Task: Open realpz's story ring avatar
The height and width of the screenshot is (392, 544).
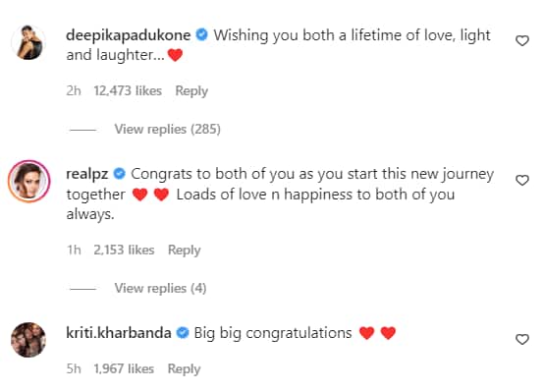Action: point(28,181)
